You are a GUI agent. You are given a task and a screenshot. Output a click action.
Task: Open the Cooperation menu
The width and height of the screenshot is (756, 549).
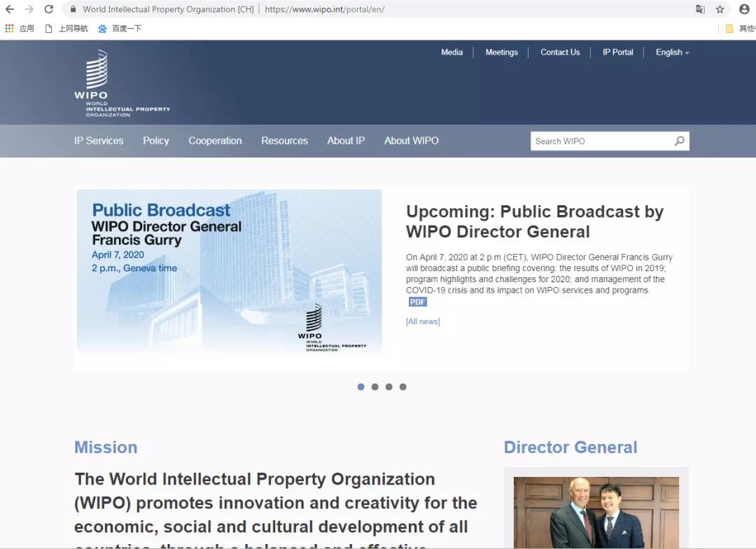pos(215,140)
